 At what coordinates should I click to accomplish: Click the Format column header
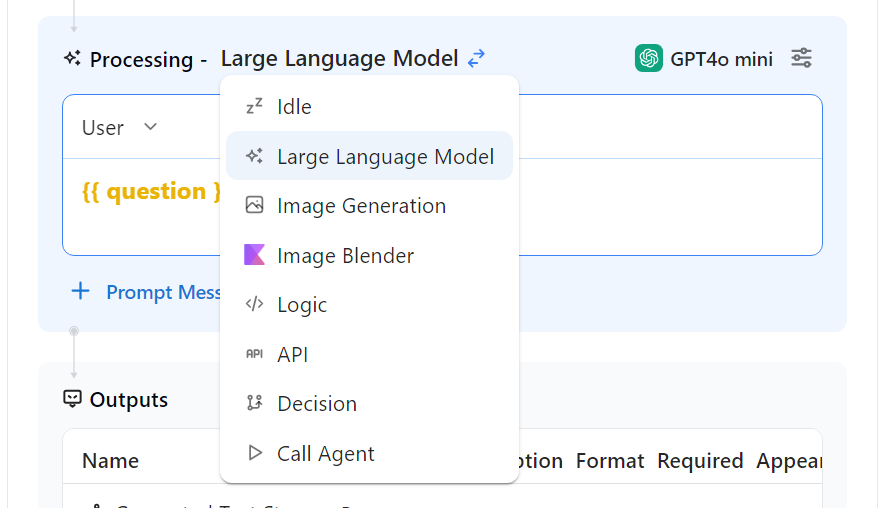(x=610, y=461)
